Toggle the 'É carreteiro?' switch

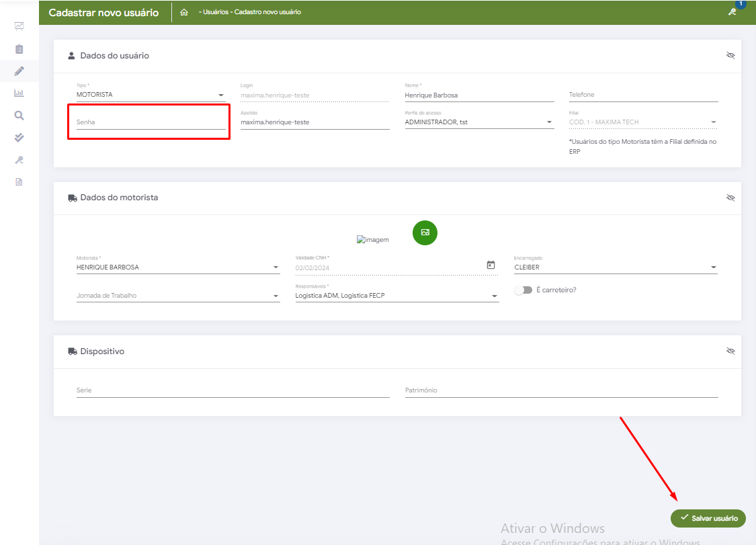tap(523, 290)
